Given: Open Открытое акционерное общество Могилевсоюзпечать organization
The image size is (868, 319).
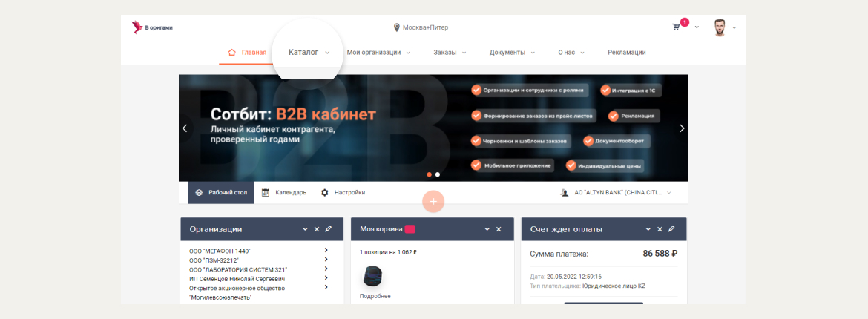Looking at the screenshot, I should click(x=237, y=292).
